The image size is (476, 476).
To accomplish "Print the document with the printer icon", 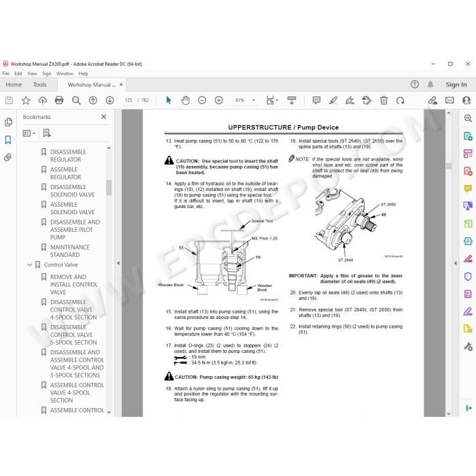I will click(59, 101).
